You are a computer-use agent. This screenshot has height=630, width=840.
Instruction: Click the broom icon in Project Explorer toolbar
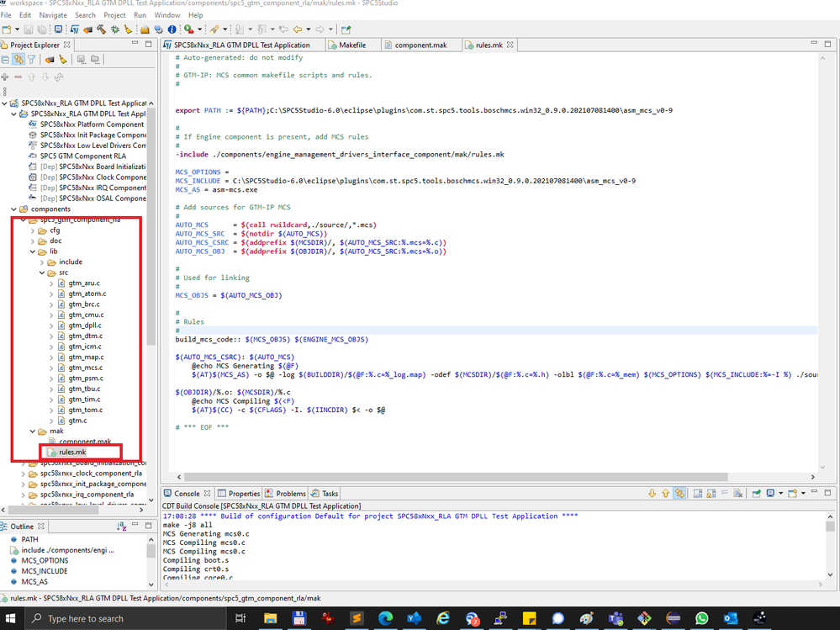[x=63, y=60]
